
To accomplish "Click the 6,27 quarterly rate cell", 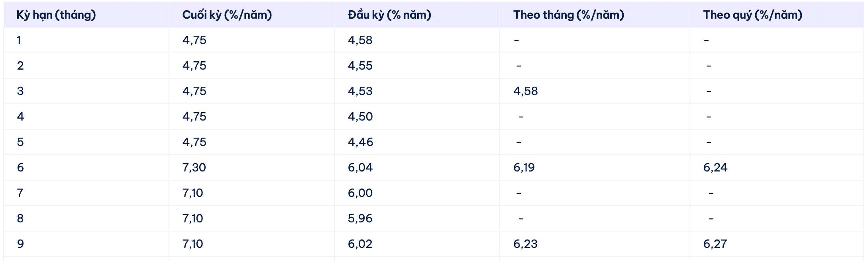I will pos(715,244).
